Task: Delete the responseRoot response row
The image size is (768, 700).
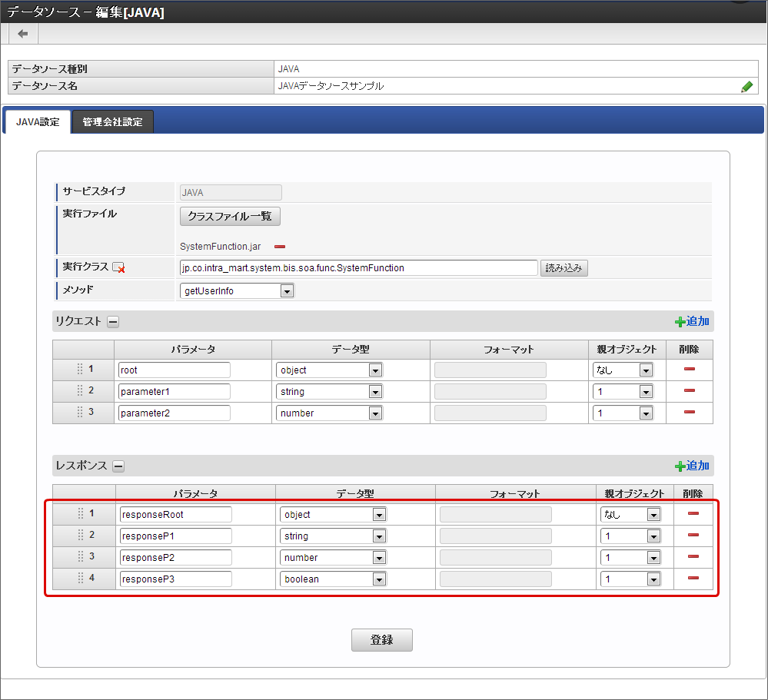Action: pyautogui.click(x=693, y=514)
